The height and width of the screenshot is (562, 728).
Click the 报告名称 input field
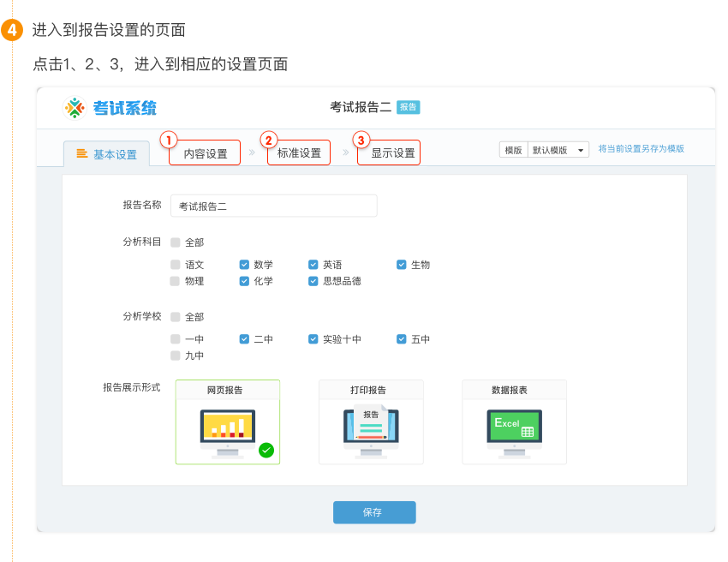click(x=274, y=206)
